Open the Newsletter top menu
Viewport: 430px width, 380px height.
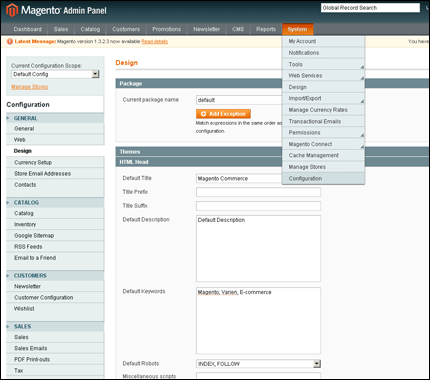tap(207, 29)
